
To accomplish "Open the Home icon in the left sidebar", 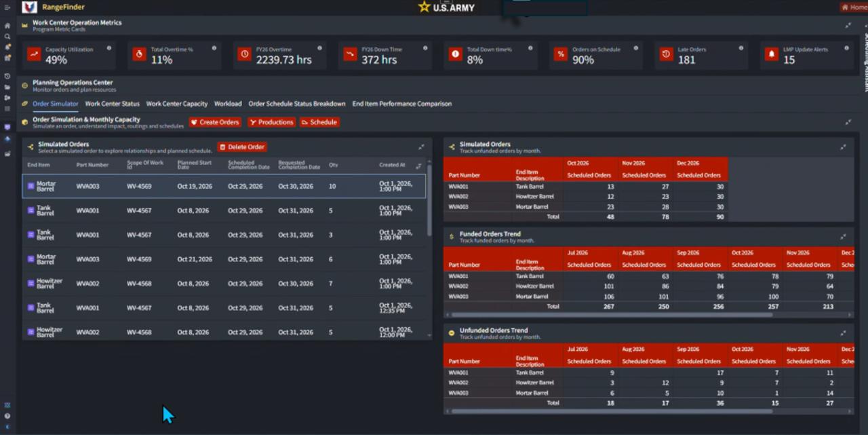I will [x=7, y=26].
